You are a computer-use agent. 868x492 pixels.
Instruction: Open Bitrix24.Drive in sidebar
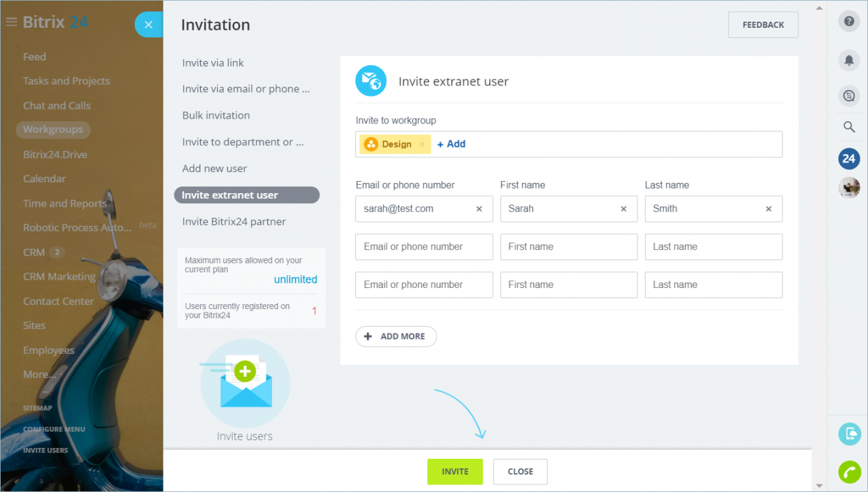coord(55,155)
